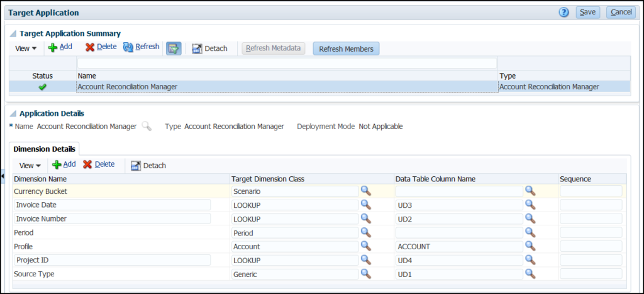
Task: Click the application Name search magnifier
Action: tap(146, 127)
